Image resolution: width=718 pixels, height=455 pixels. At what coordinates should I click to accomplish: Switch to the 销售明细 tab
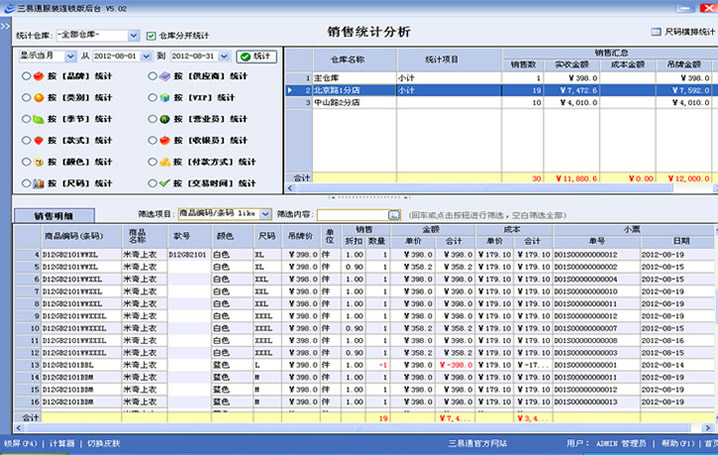click(54, 216)
